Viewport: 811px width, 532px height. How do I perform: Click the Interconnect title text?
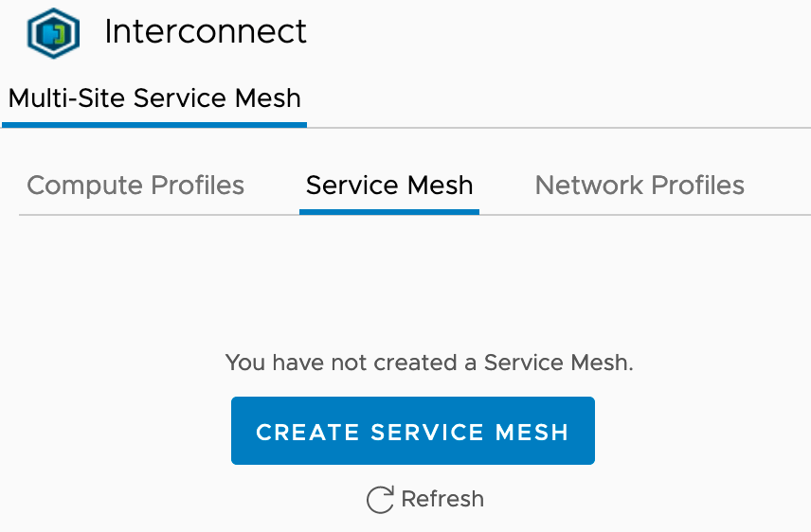(x=206, y=32)
